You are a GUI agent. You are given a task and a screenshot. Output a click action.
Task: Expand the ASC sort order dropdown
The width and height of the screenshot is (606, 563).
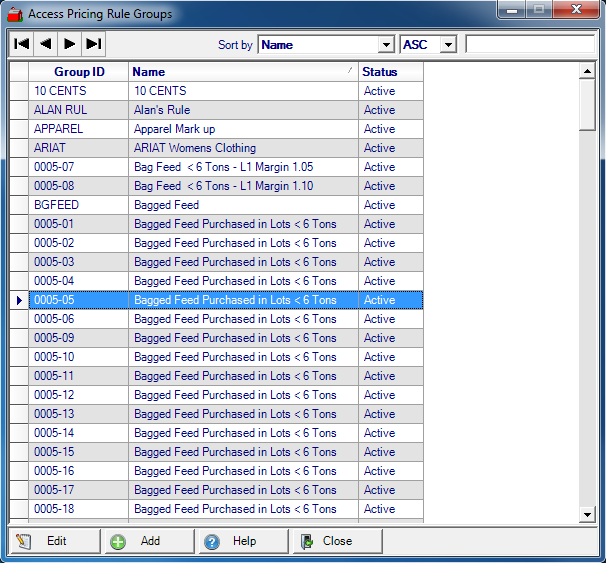coord(448,45)
